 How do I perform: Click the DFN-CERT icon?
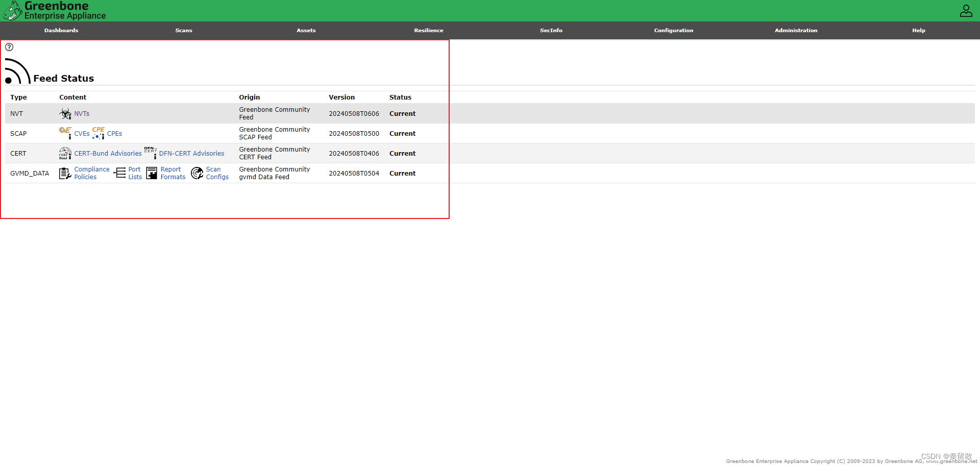pyautogui.click(x=150, y=153)
